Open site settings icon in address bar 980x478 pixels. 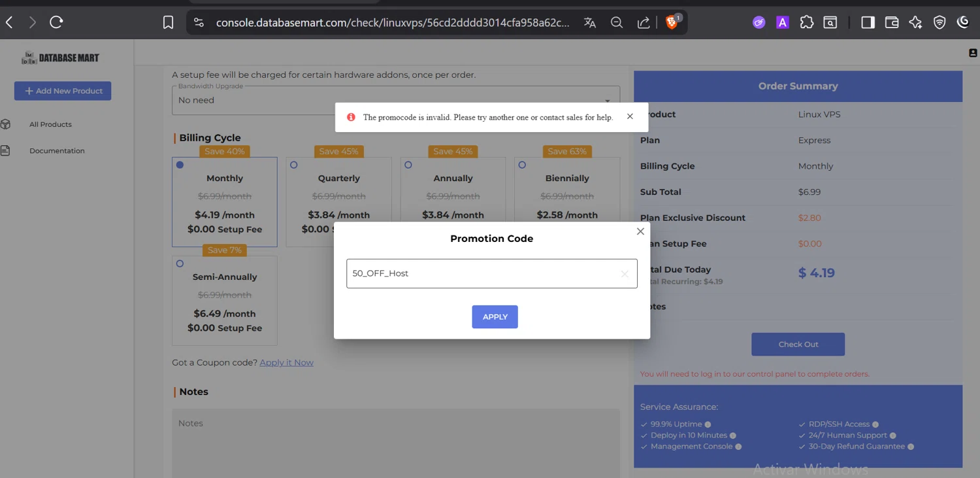click(x=199, y=22)
